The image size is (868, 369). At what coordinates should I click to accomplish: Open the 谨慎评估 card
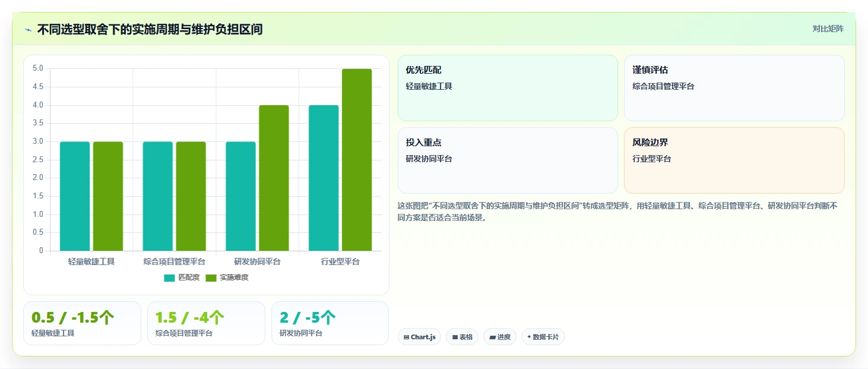tap(734, 88)
